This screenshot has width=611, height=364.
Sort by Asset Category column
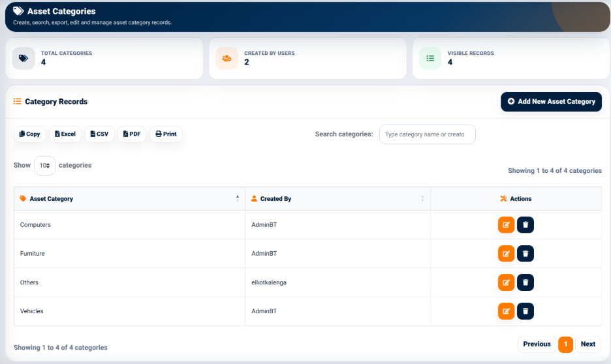click(129, 198)
